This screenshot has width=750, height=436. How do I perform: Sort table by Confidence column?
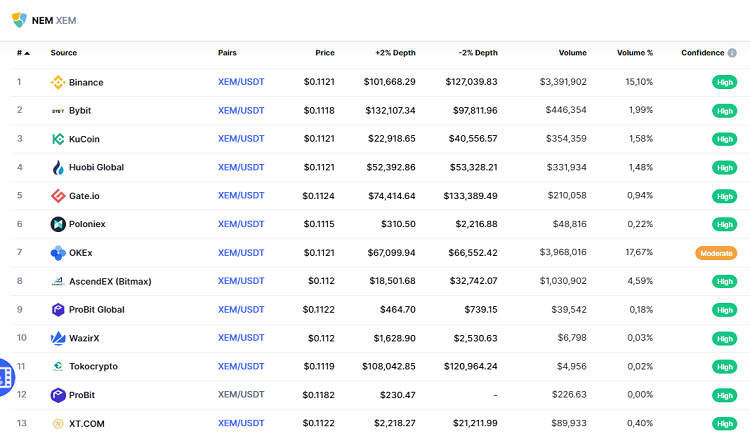click(x=703, y=53)
